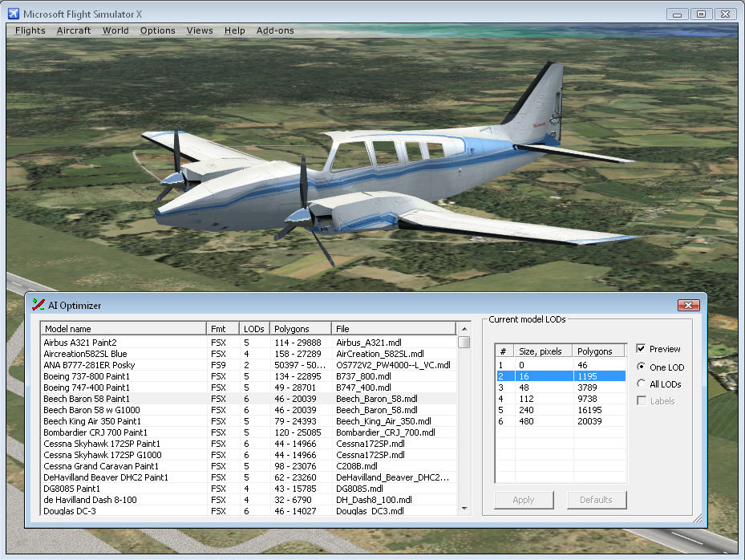This screenshot has height=560, width=745.
Task: Sort by LODs column header
Action: click(254, 328)
